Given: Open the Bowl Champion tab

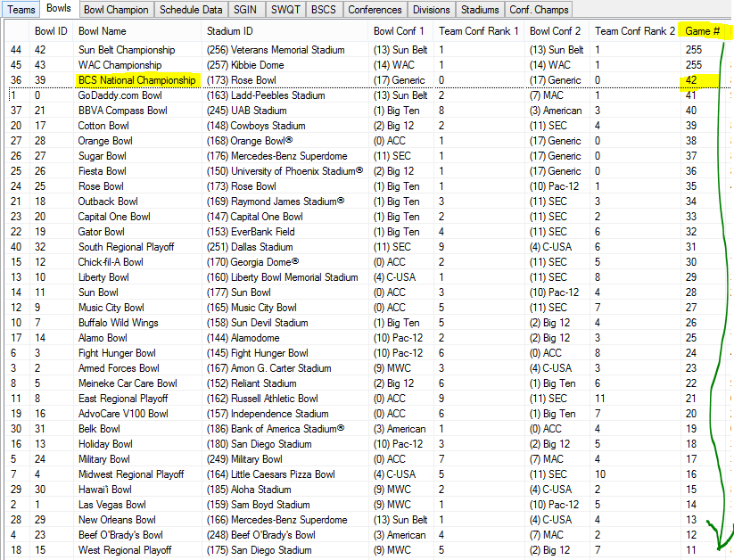Looking at the screenshot, I should point(116,9).
